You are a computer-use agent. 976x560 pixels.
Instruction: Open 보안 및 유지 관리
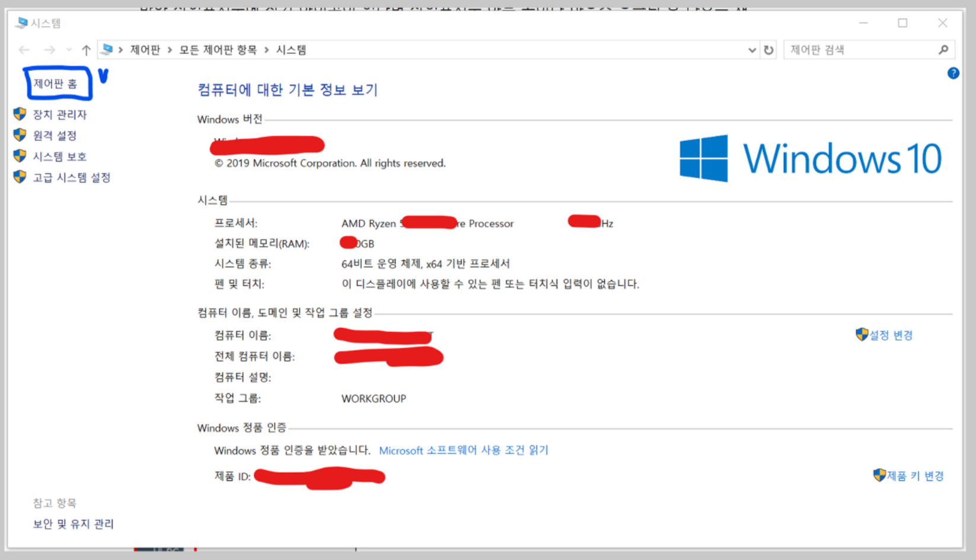click(x=73, y=524)
